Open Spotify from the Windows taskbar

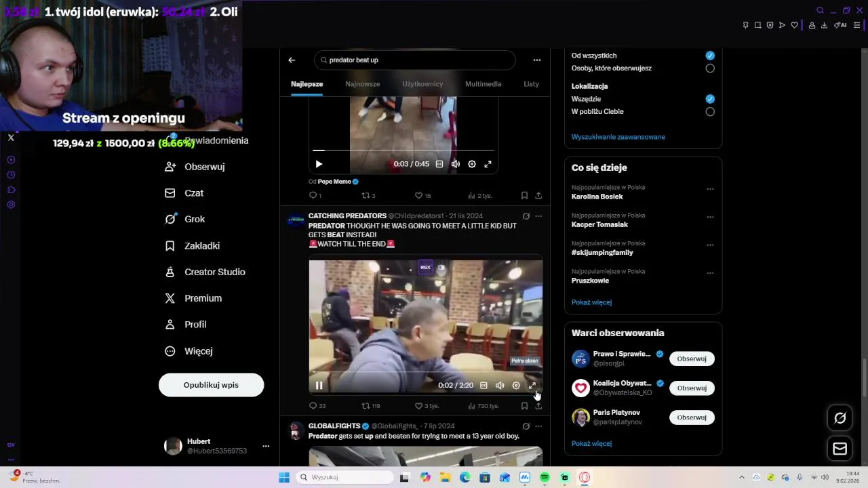coord(545,477)
